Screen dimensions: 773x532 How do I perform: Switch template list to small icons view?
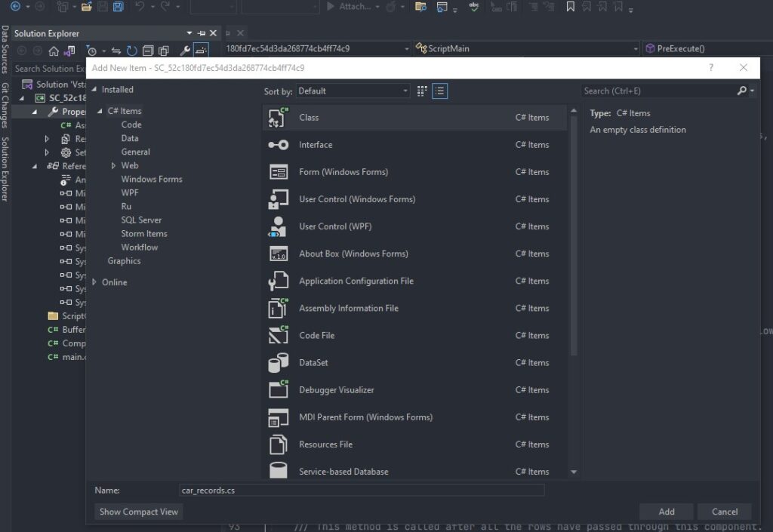pos(440,90)
